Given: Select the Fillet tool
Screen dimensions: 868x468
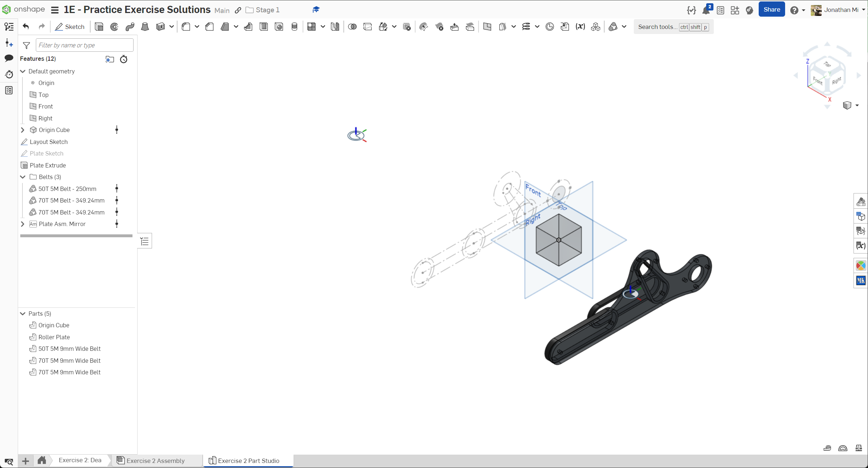Looking at the screenshot, I should [186, 27].
